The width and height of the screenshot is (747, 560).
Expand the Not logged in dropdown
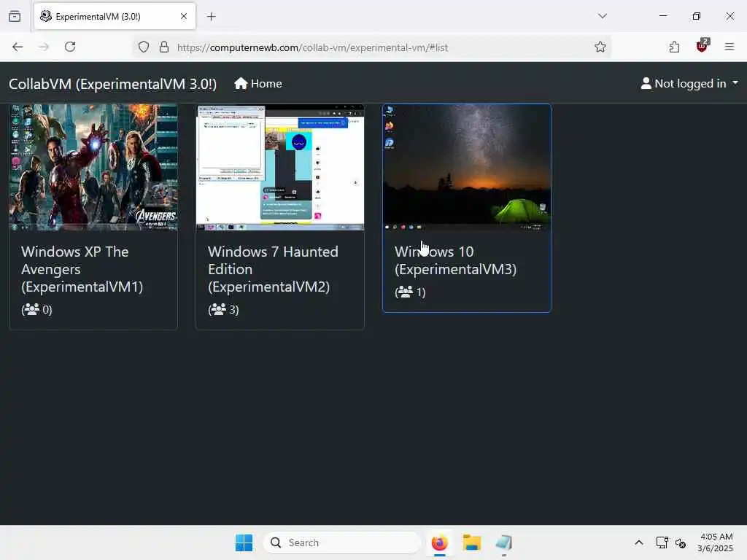(689, 84)
